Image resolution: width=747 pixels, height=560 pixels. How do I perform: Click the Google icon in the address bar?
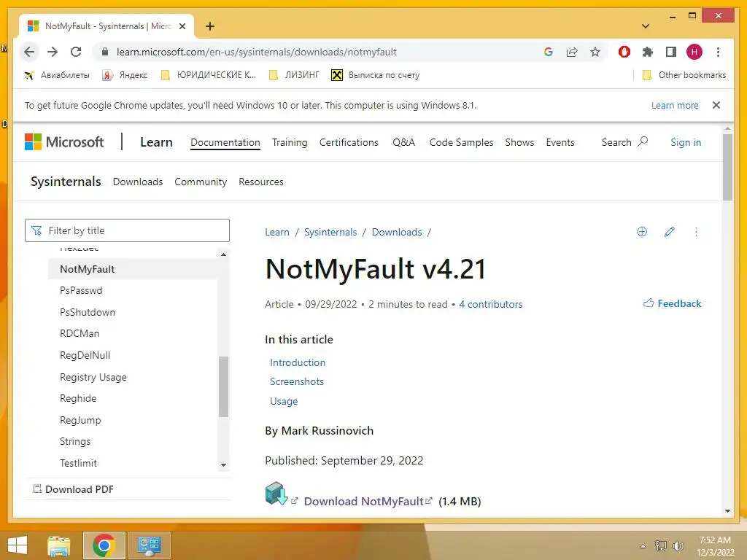549,52
